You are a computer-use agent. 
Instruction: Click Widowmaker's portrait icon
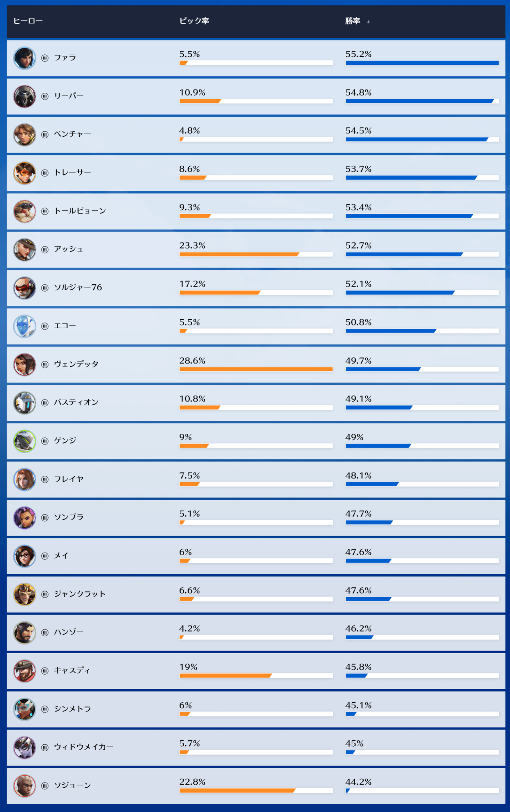coord(24,747)
